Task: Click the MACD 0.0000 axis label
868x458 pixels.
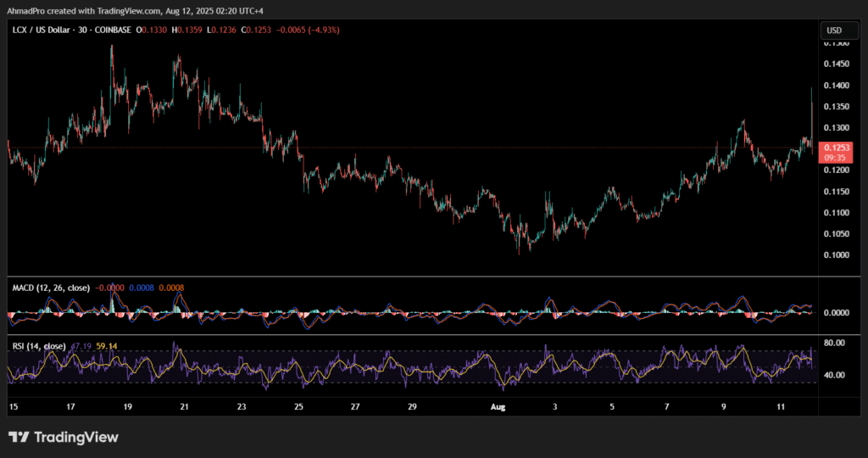Action: [x=837, y=313]
